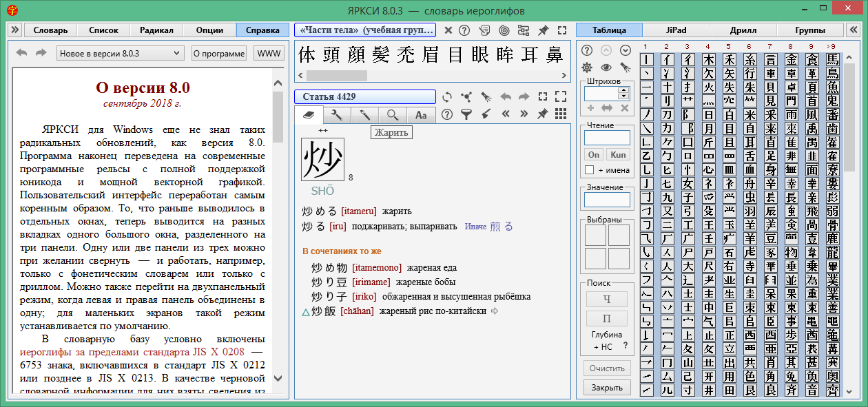868x407 pixels.
Task: Click the П search button
Action: click(x=607, y=319)
